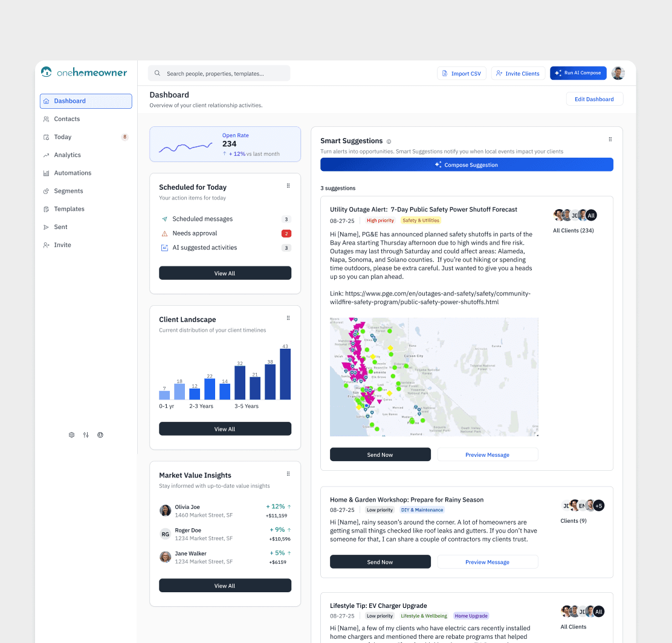Preview Message for Utility Outage Alert
Viewport: 672px width, 643px height.
[488, 454]
